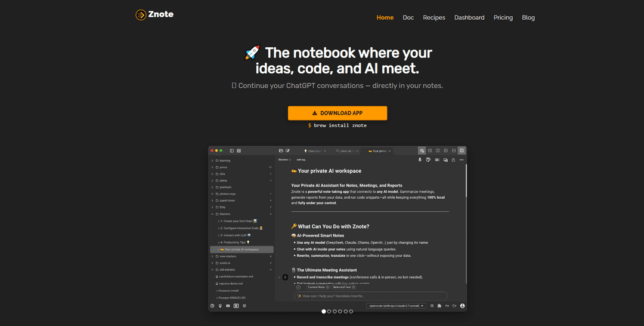Click the highlighted preview eye icon at top right
Screen dimensions: 644x326
click(x=422, y=151)
